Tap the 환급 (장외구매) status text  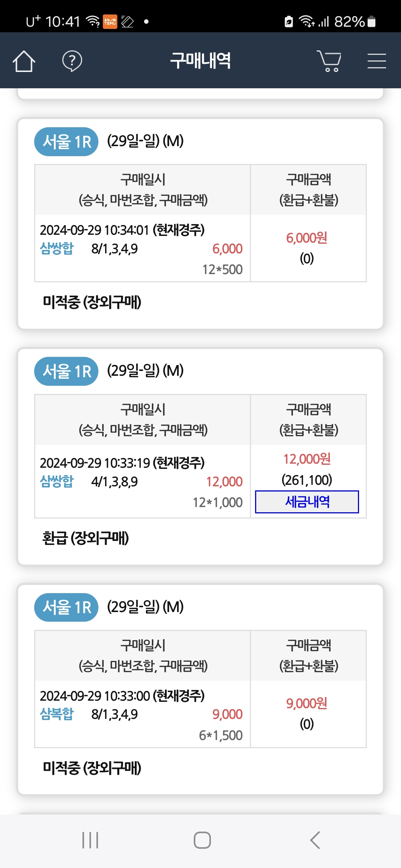[x=86, y=538]
